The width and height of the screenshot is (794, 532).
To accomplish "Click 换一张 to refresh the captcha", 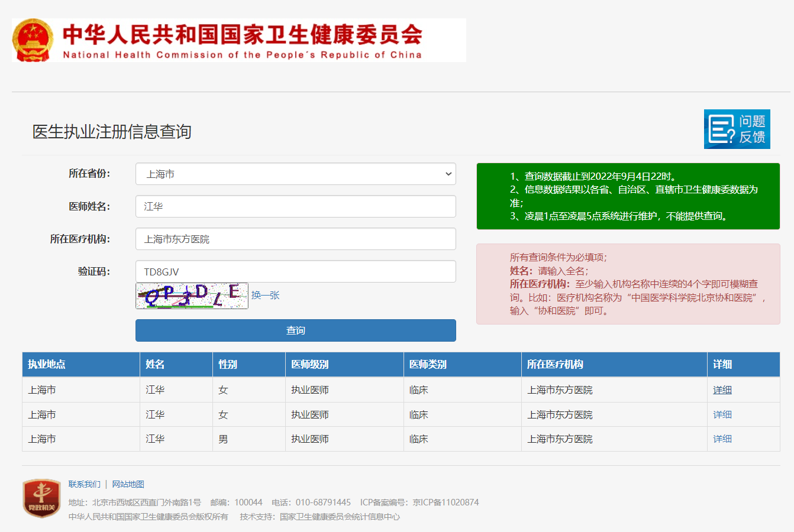I will (265, 295).
